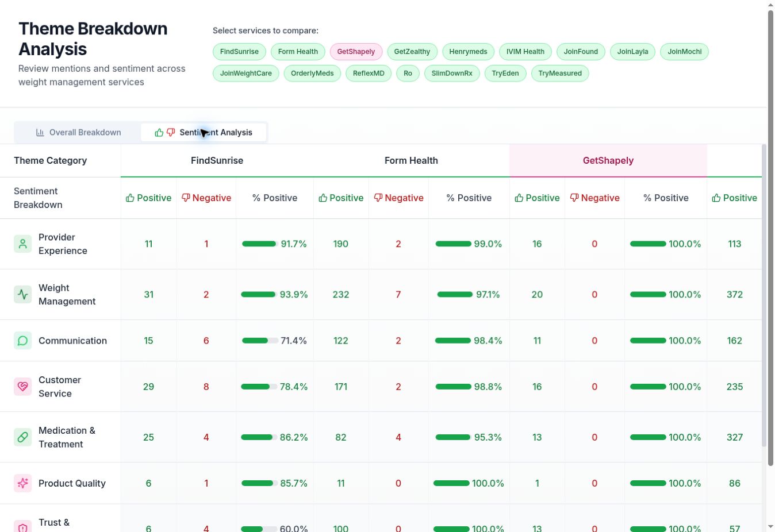Click the Weight Management pulse icon
The width and height of the screenshot is (775, 532).
coord(23,294)
